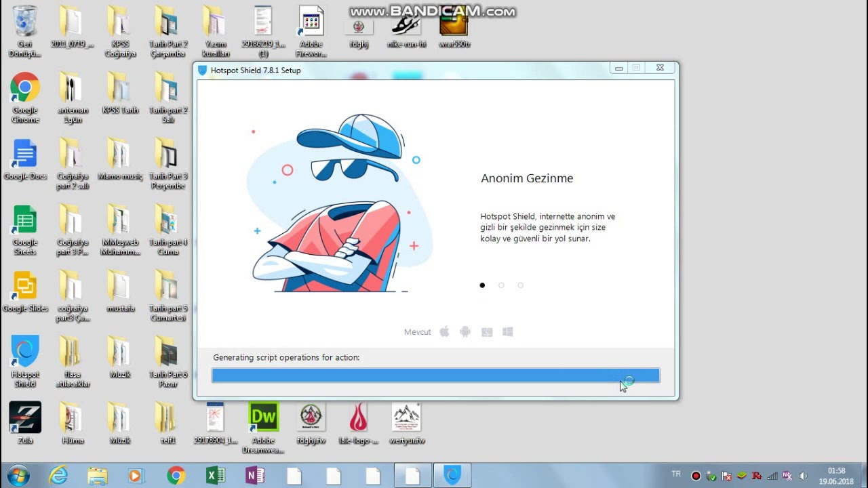Open Excel from the taskbar

[216, 476]
